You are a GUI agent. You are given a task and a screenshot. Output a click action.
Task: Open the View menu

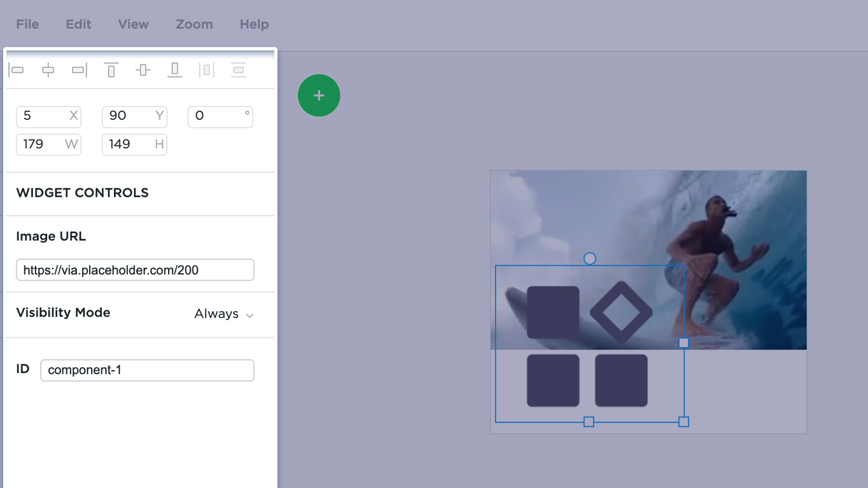click(133, 24)
